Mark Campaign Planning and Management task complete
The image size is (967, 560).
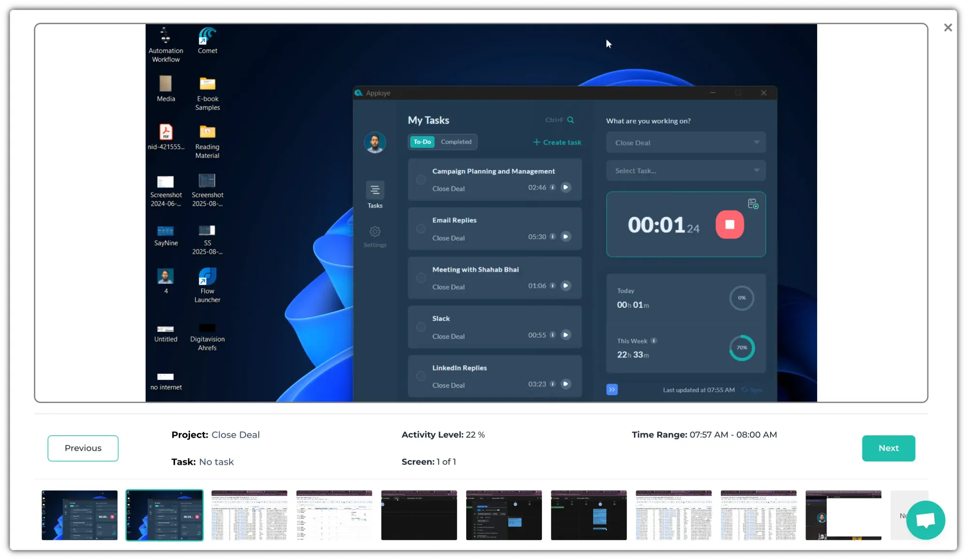click(x=421, y=180)
